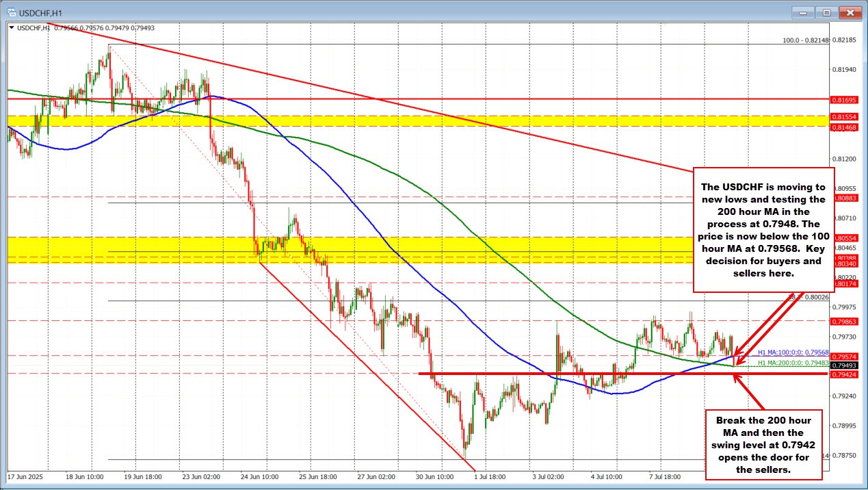
Task: Close the USDCHF,H1 chart window
Action: pos(850,12)
